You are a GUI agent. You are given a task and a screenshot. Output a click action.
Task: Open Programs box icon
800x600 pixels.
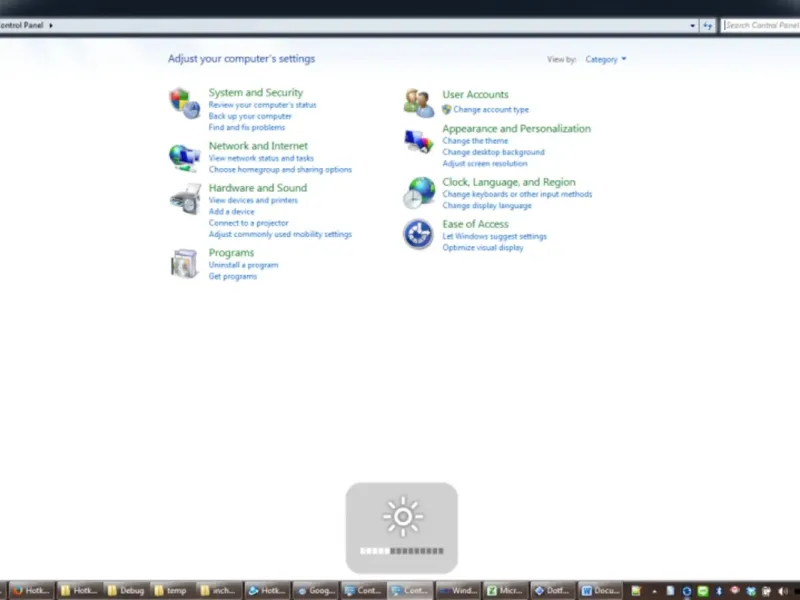click(184, 264)
